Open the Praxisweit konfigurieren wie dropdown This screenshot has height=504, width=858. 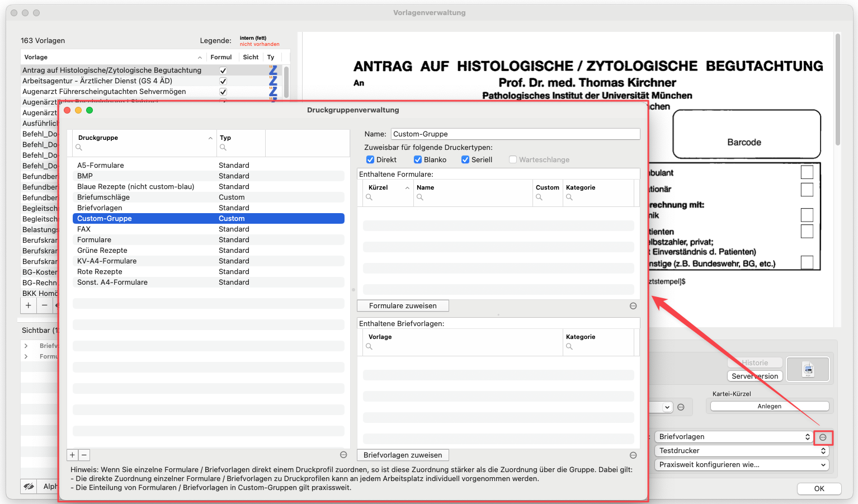(x=742, y=465)
